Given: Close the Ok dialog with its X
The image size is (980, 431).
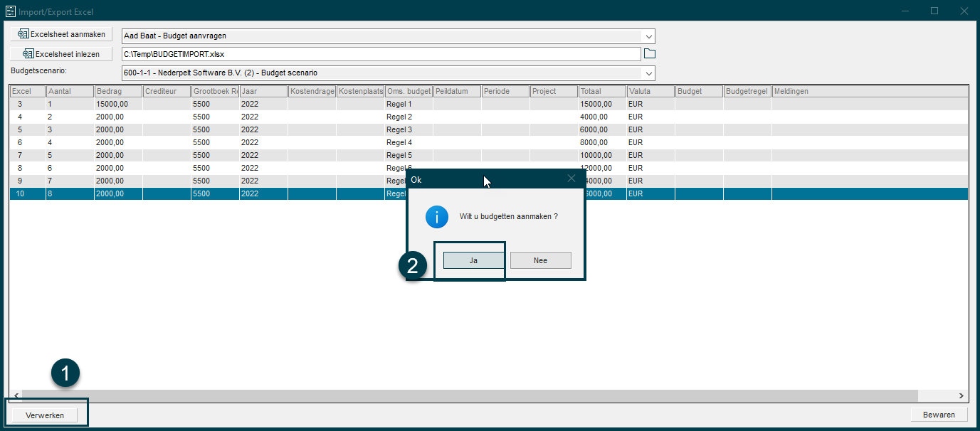Looking at the screenshot, I should tap(571, 179).
